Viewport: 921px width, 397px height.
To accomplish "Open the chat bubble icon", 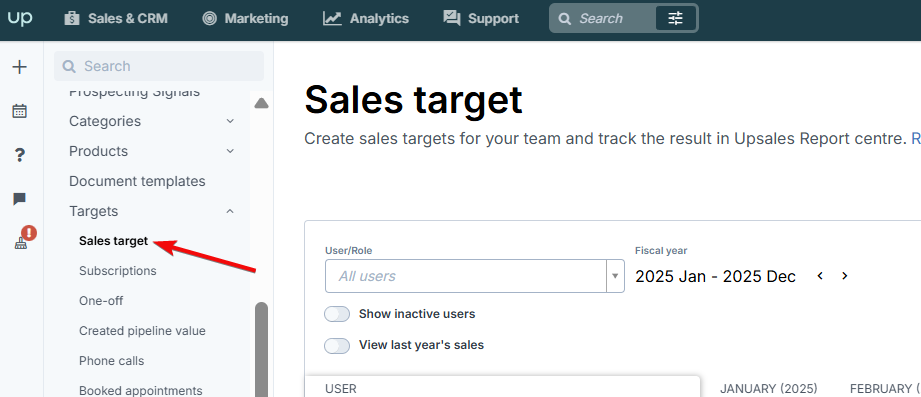I will (x=19, y=199).
